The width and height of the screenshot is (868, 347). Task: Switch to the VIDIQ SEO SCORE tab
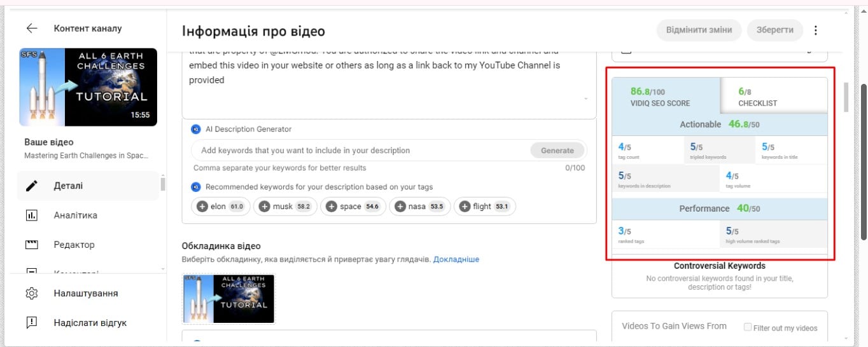tap(666, 97)
